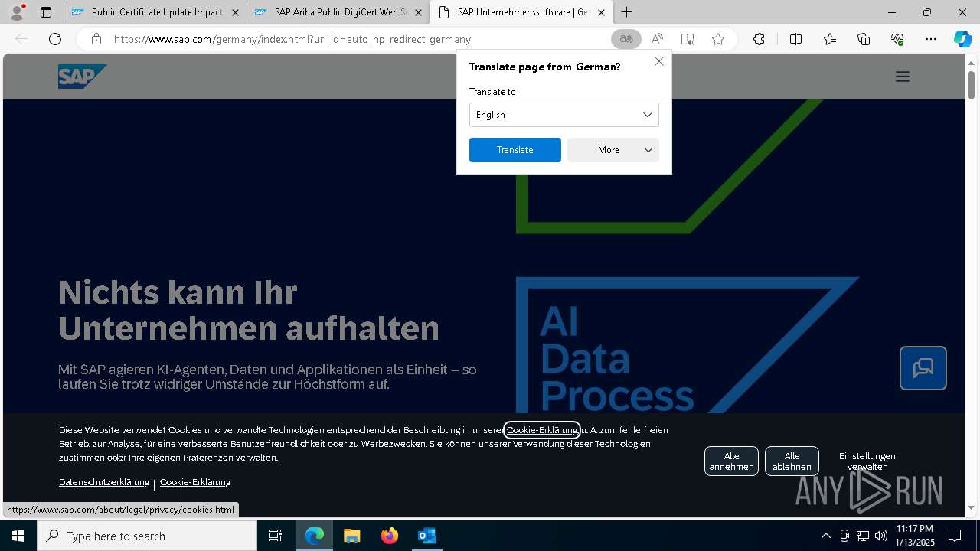The width and height of the screenshot is (980, 551).
Task: Open Einstellungen verwalten cookie settings
Action: click(867, 461)
